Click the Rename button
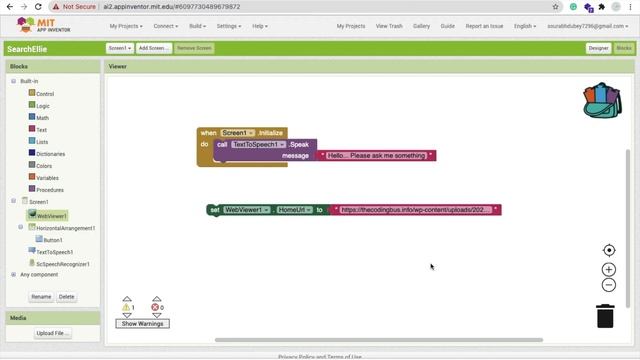This screenshot has width=640, height=360. point(41,297)
